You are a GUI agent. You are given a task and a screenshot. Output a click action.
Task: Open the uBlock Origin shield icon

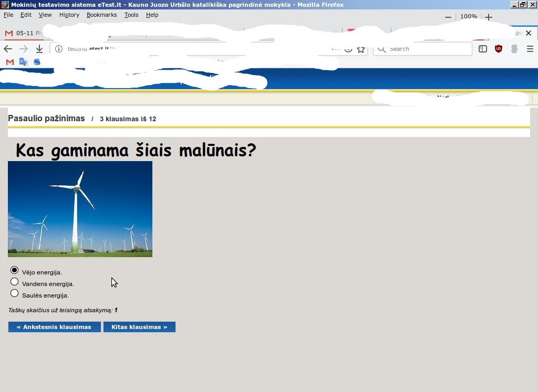[499, 49]
